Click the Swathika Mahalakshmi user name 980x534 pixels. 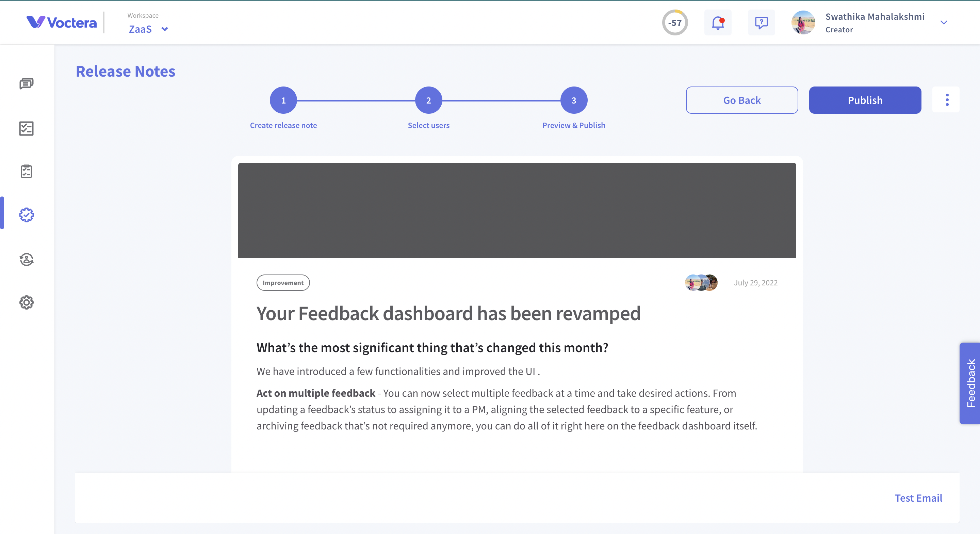coord(875,17)
